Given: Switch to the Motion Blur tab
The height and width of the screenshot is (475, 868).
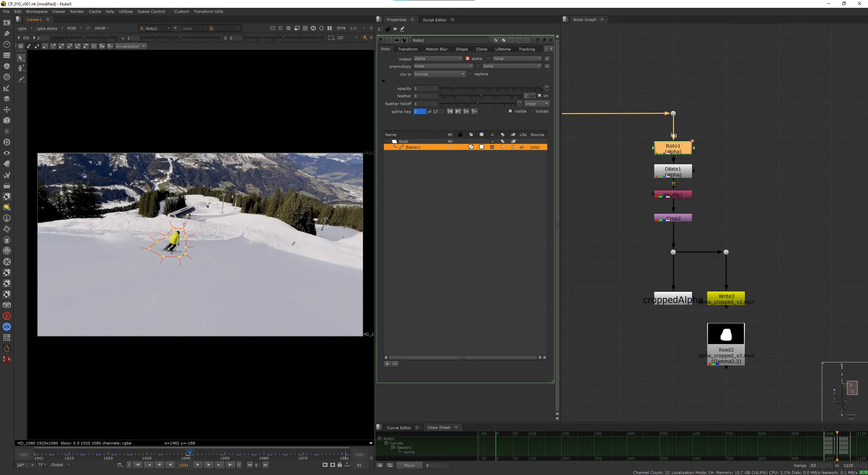Looking at the screenshot, I should 436,49.
